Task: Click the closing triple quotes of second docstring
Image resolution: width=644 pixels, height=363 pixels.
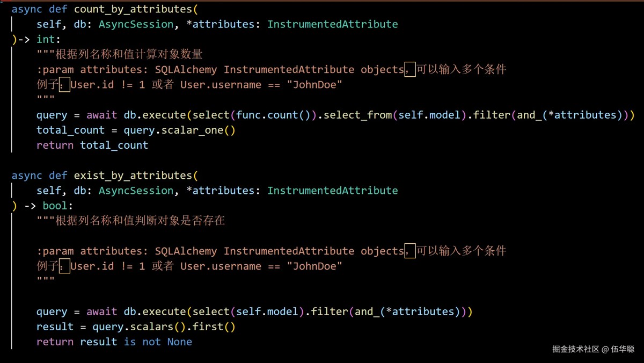Action: tap(46, 281)
